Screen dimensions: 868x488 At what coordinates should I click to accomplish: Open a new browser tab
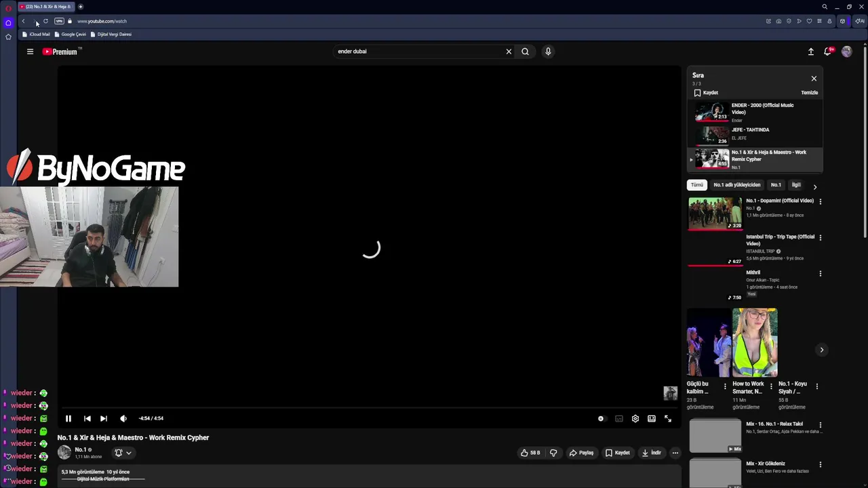click(80, 7)
